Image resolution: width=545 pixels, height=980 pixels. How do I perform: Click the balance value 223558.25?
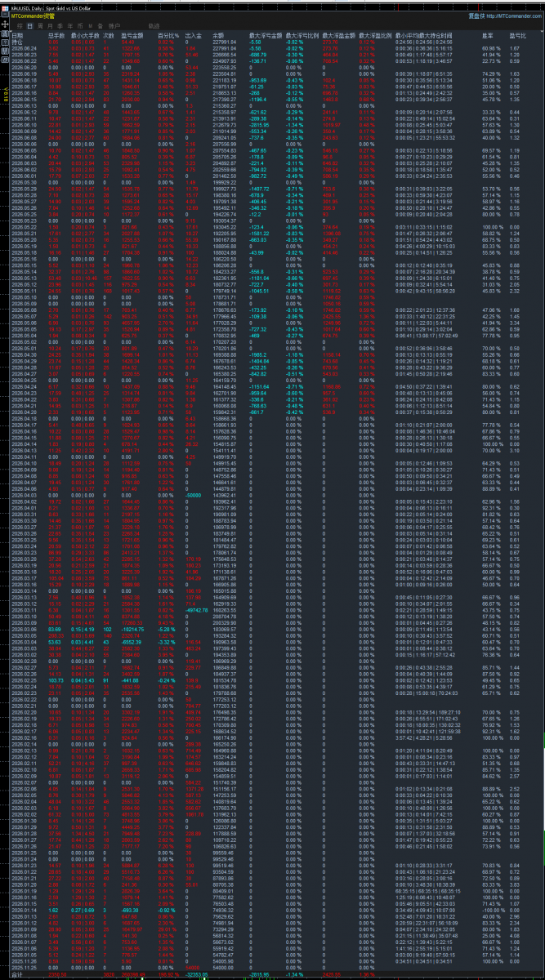(224, 67)
